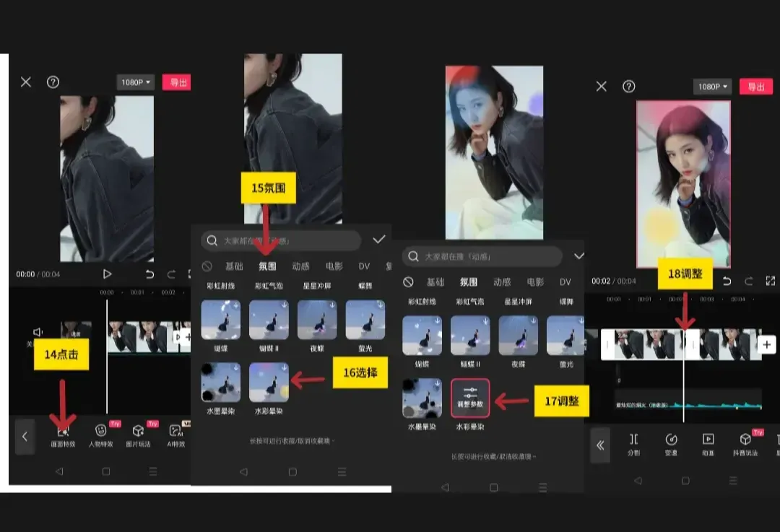Open the 1080P dropdown in the leftmost screen
This screenshot has width=780, height=532.
pos(136,82)
